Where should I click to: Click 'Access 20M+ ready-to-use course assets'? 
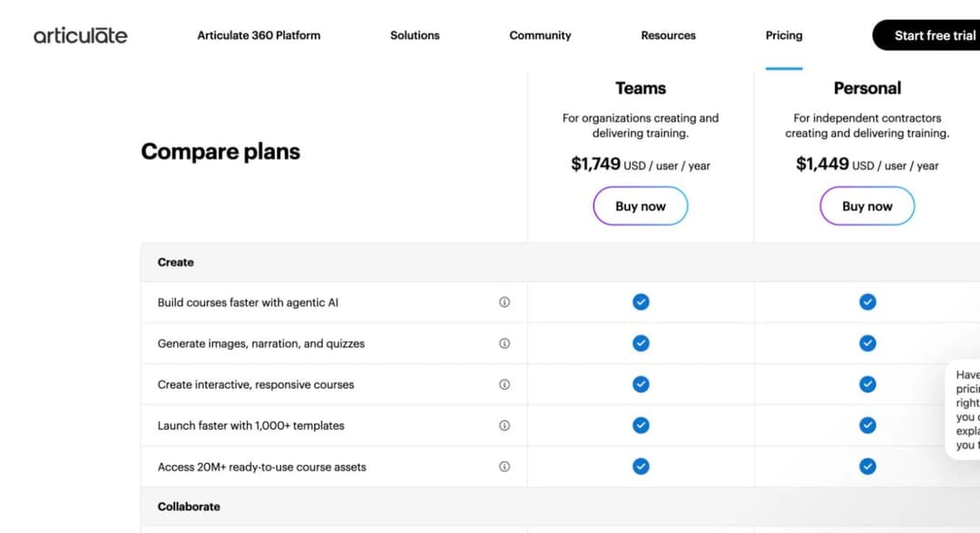click(x=262, y=467)
